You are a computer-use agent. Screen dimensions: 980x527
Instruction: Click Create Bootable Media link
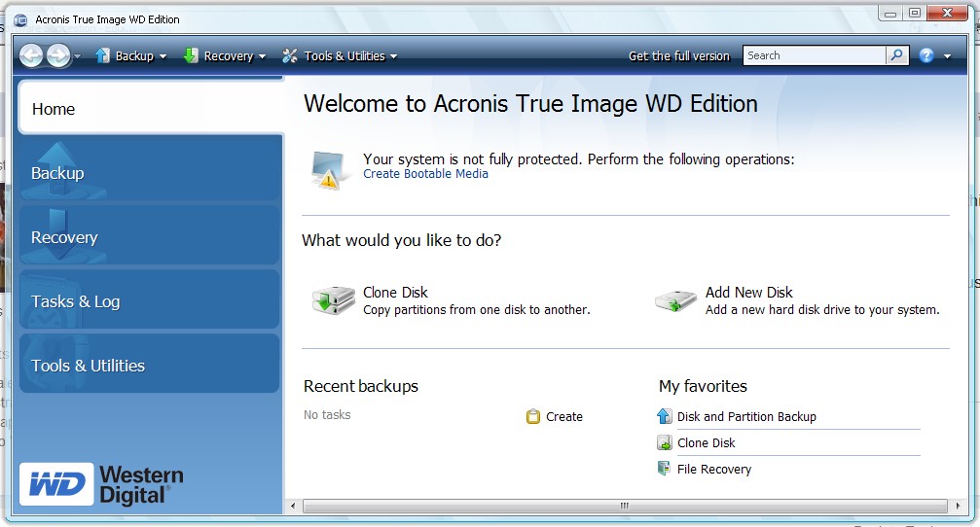(x=425, y=174)
